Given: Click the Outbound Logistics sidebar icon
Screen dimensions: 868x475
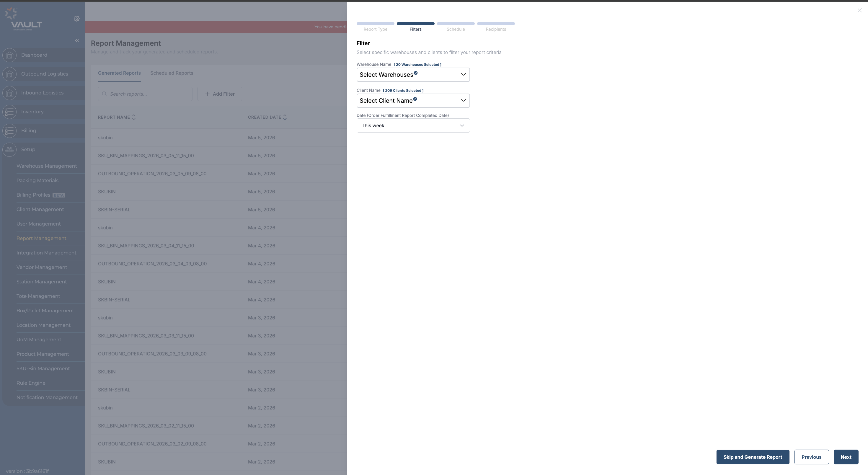Looking at the screenshot, I should click(x=9, y=74).
